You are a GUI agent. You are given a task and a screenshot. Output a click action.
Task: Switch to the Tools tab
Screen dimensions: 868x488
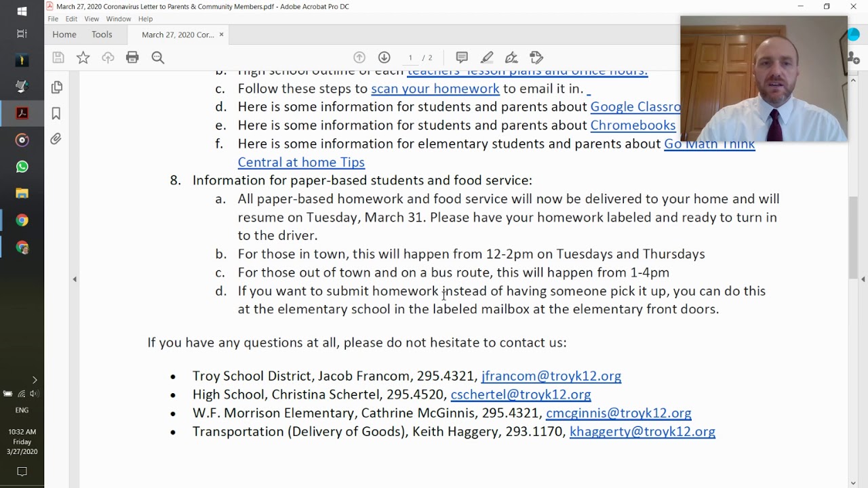(102, 35)
